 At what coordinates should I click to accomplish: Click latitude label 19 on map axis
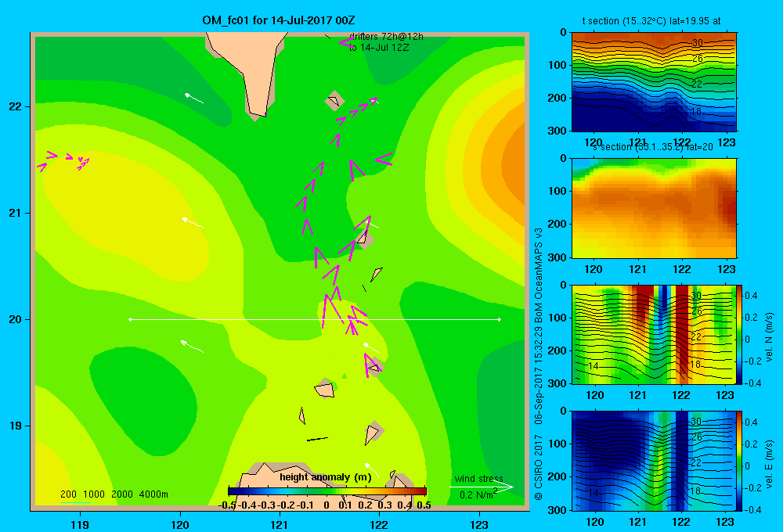[15, 426]
